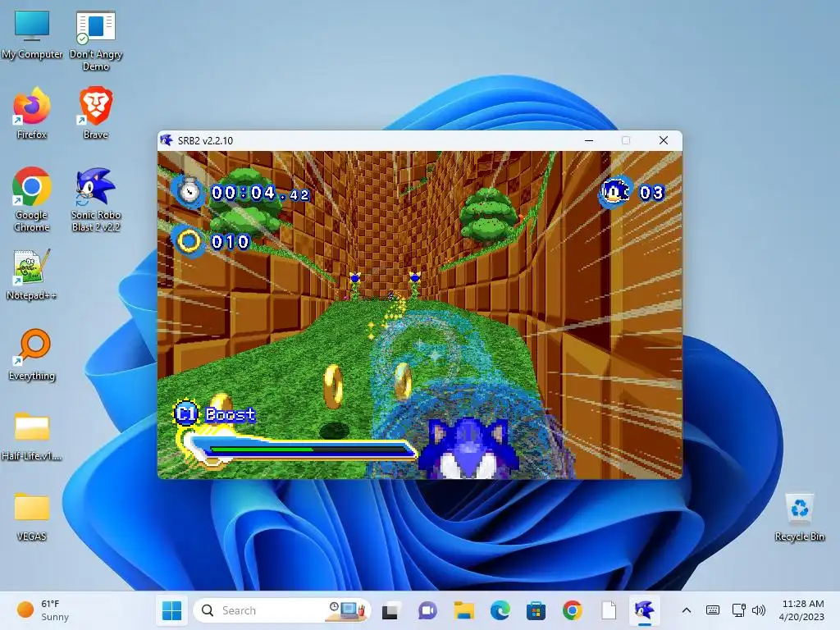This screenshot has width=840, height=630.
Task: Click the lives count reading 03
Action: [x=651, y=192]
